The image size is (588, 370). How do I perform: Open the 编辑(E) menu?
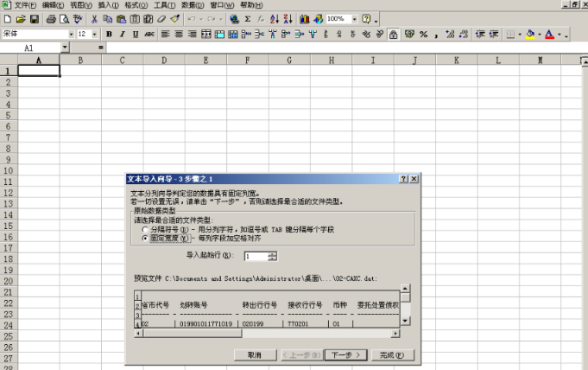(53, 5)
